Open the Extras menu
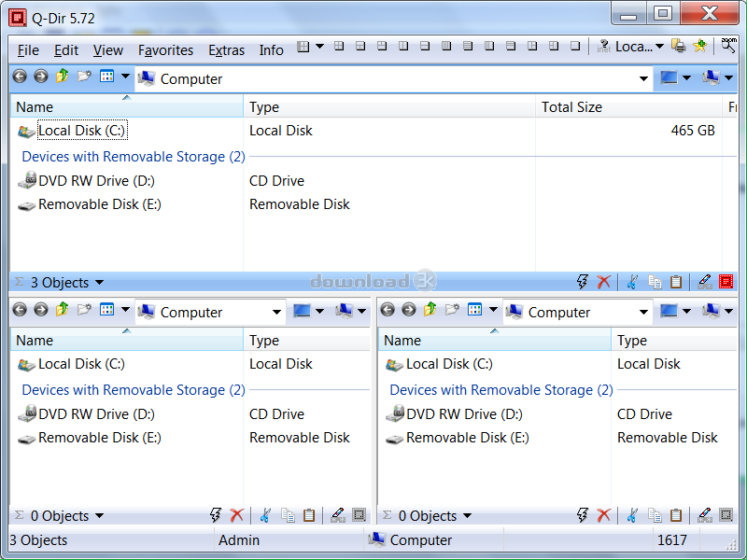The width and height of the screenshot is (747, 560). 226,50
